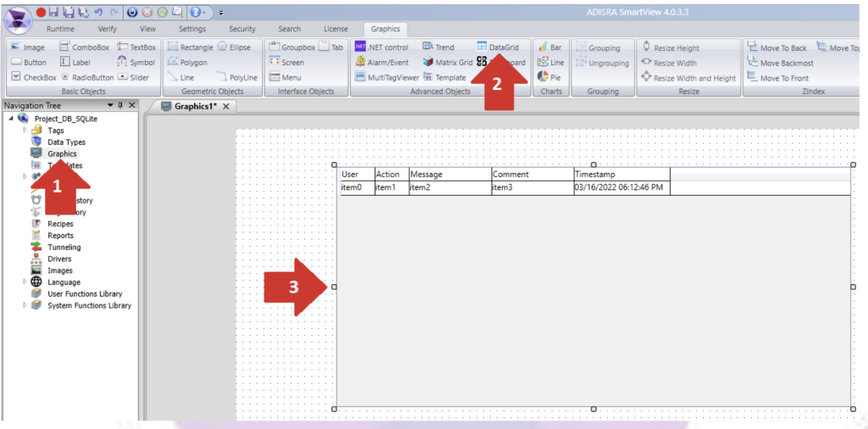Screen dimensions: 868x429
Task: Insert a Tab interface object
Action: pos(331,47)
